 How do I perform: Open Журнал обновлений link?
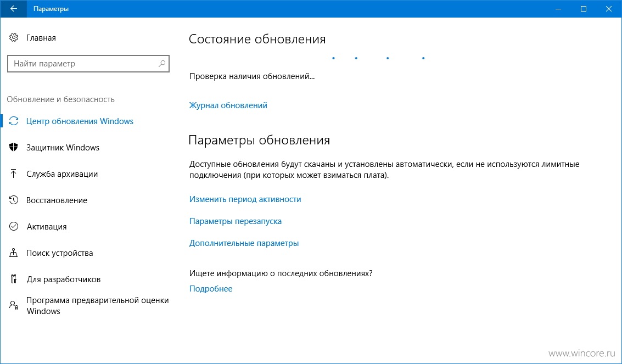[228, 105]
